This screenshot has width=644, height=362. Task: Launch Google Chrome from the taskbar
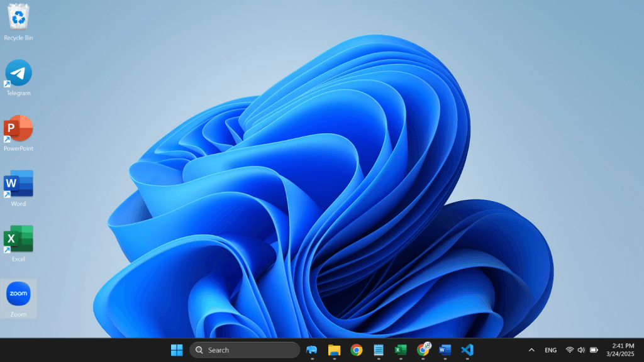point(356,350)
